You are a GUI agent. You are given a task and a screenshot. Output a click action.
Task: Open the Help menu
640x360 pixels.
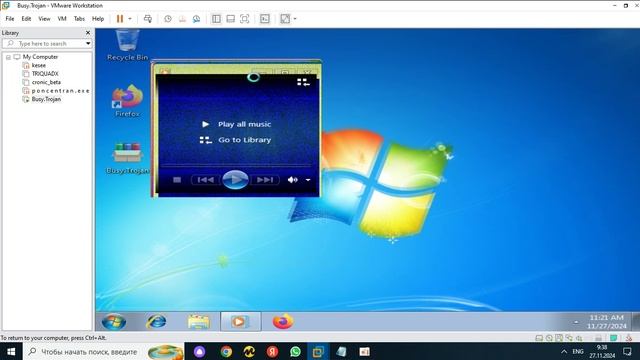coord(98,19)
